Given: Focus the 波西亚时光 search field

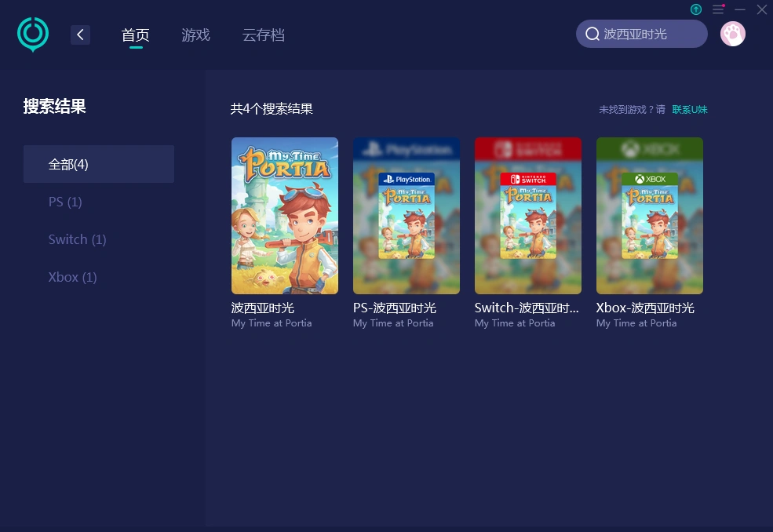Looking at the screenshot, I should 641,34.
